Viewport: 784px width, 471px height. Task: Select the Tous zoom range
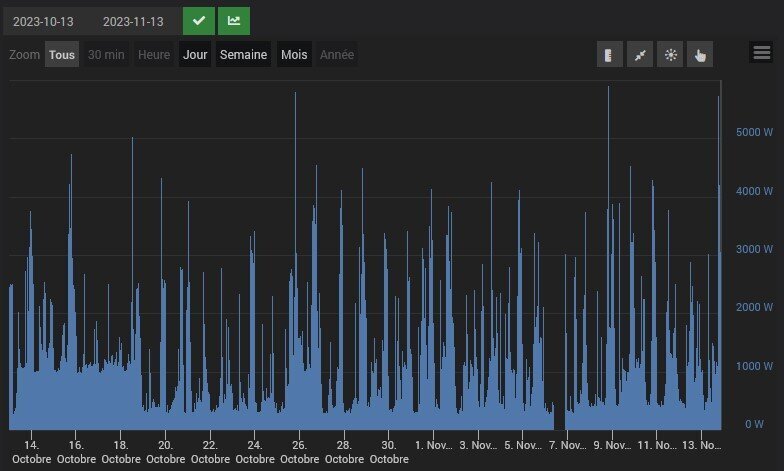pyautogui.click(x=62, y=55)
